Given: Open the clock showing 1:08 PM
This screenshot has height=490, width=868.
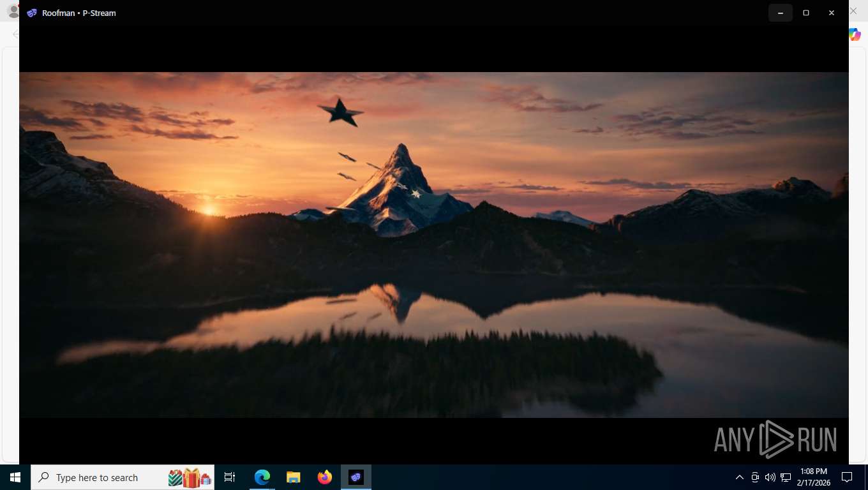Looking at the screenshot, I should [x=813, y=477].
